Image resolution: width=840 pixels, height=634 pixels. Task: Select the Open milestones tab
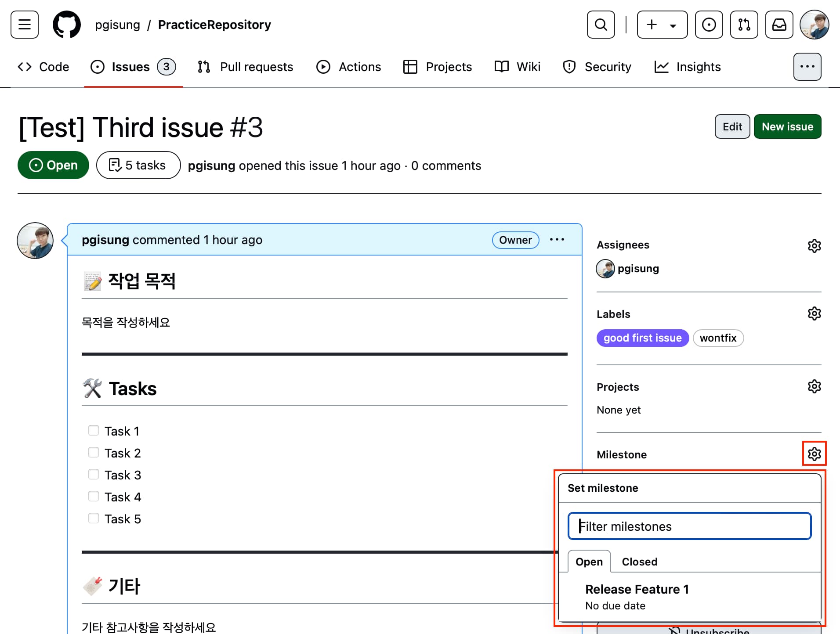click(589, 562)
